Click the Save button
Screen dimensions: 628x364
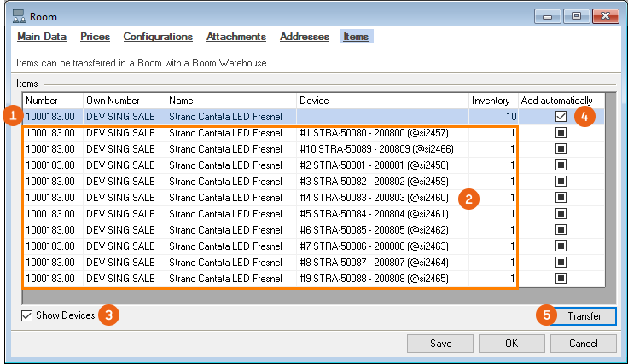[x=440, y=343]
